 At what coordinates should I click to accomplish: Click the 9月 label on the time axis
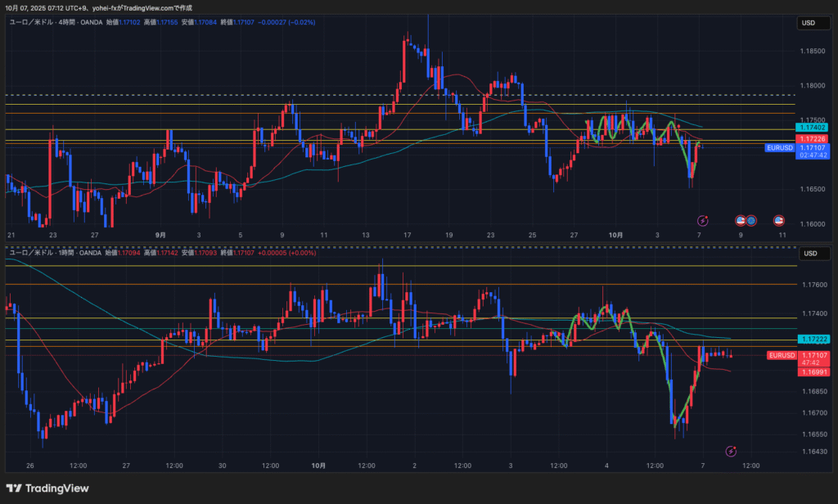click(160, 235)
